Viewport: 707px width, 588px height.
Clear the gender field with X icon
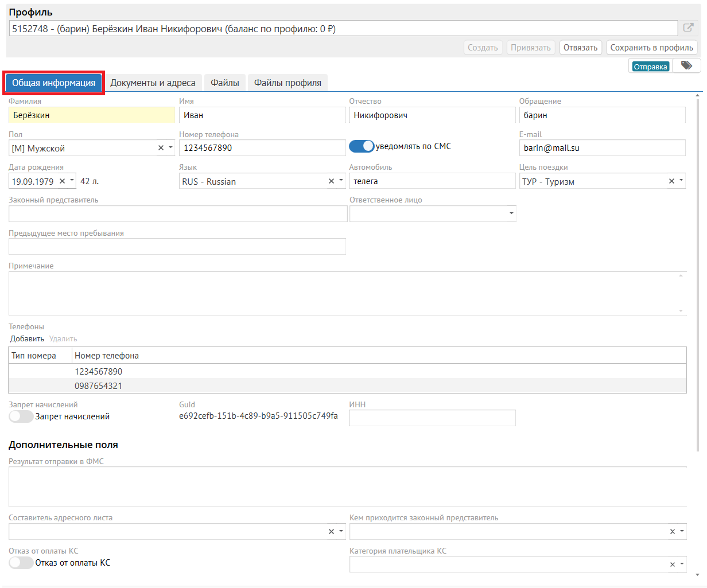(x=161, y=148)
